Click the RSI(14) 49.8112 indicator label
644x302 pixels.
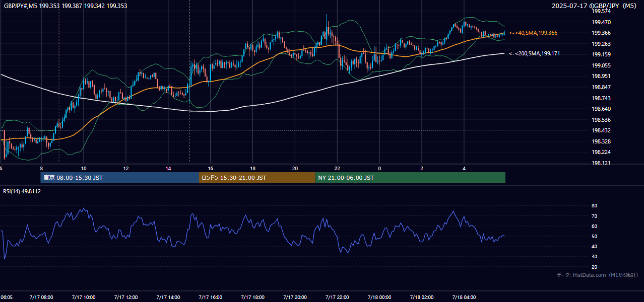click(22, 191)
